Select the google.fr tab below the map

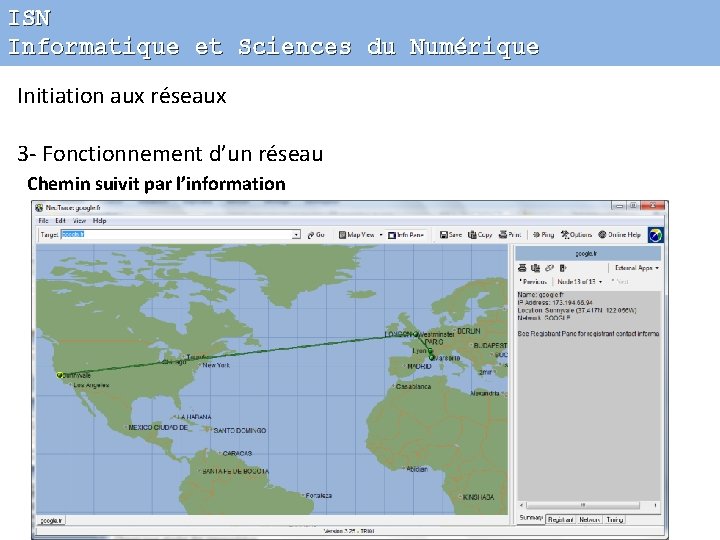click(x=51, y=520)
